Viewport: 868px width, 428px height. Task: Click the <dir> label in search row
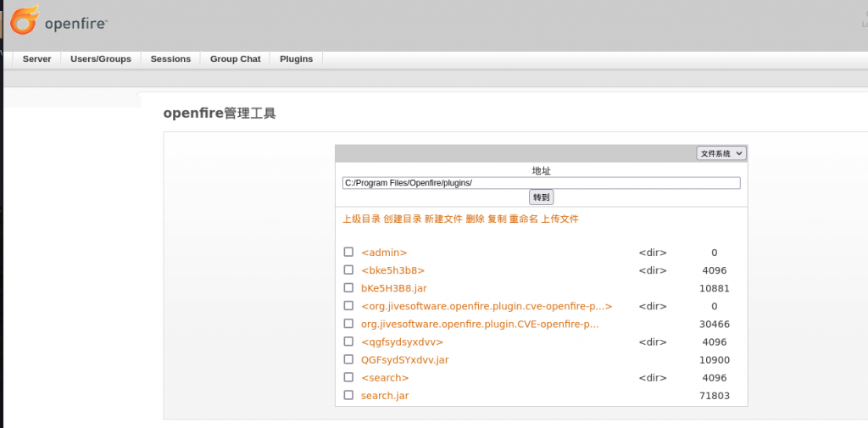[x=653, y=378]
